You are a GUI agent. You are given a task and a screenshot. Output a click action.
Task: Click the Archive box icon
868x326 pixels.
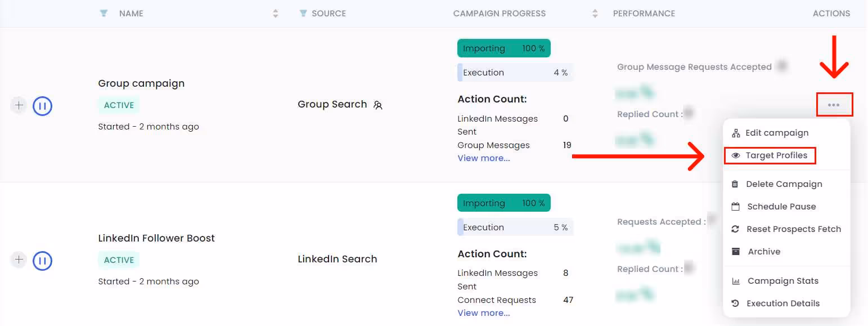click(737, 251)
